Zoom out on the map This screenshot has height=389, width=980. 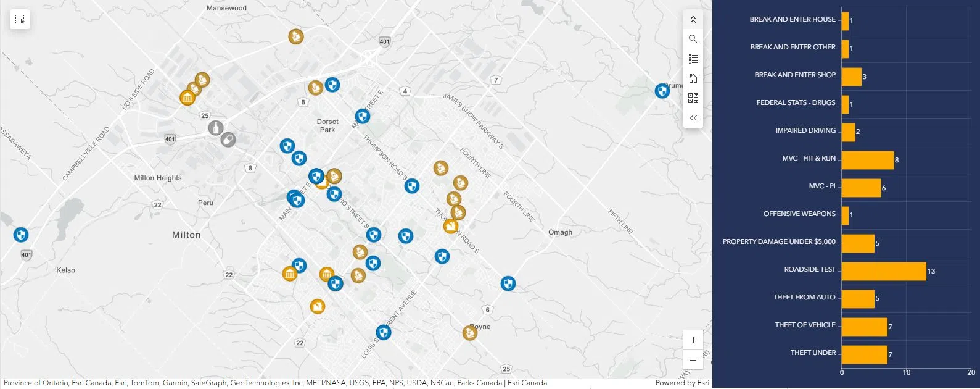point(693,360)
